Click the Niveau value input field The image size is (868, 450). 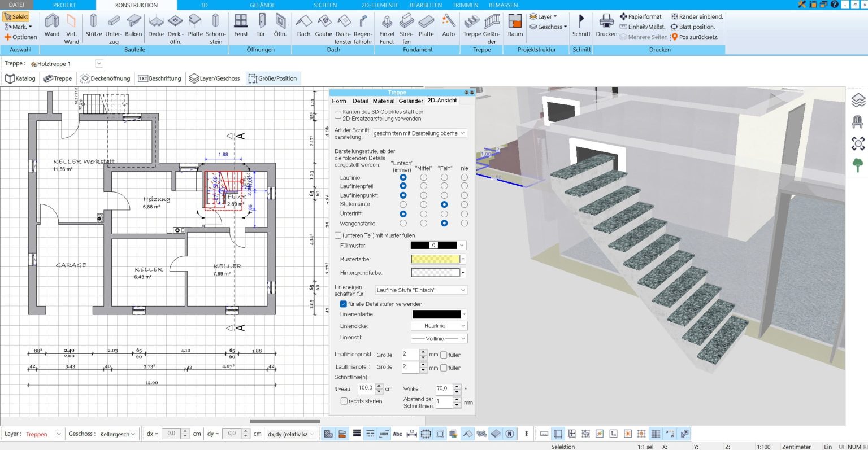(x=364, y=388)
